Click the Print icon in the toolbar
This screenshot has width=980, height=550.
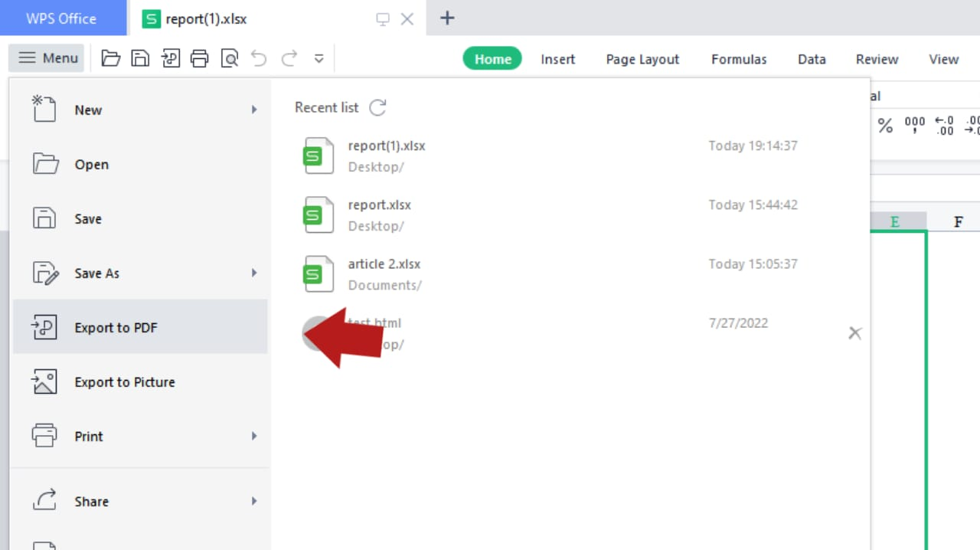[x=200, y=57]
